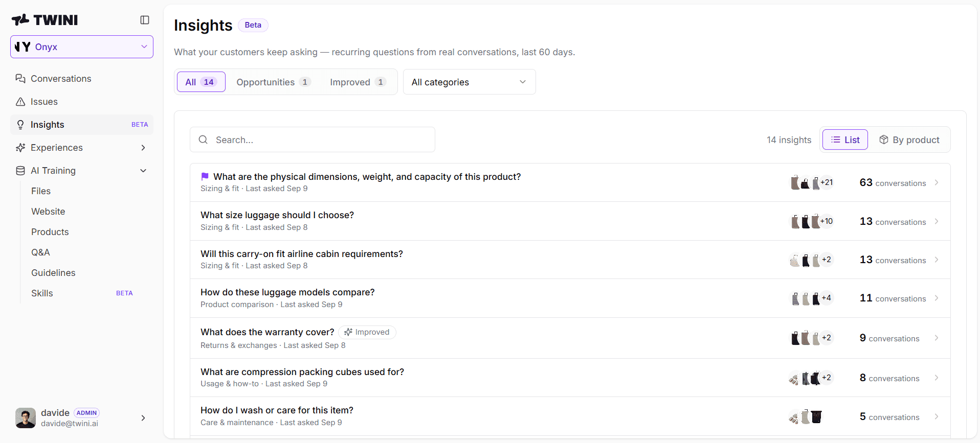
Task: Open Products under AI Training
Action: [50, 232]
